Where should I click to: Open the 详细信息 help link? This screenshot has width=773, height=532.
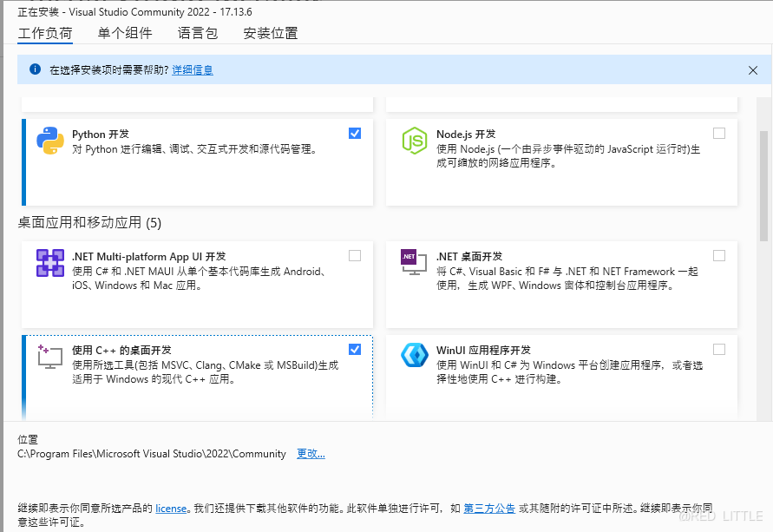click(x=193, y=70)
